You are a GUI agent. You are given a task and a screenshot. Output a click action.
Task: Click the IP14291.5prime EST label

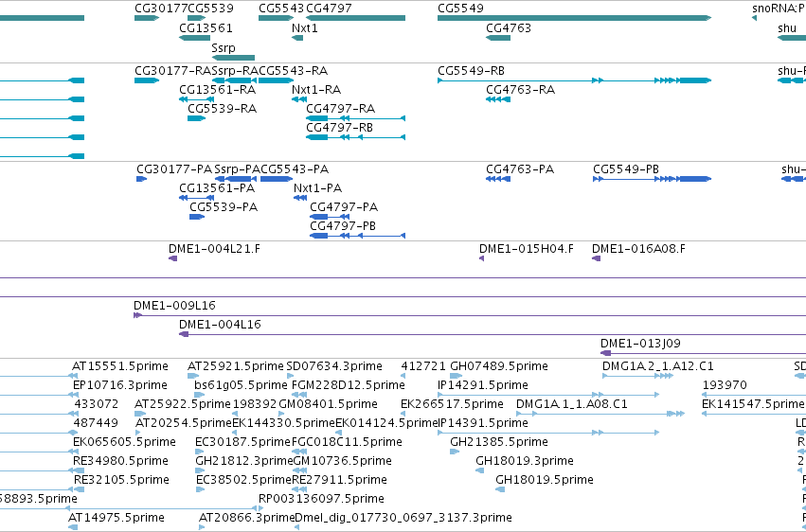coord(483,385)
